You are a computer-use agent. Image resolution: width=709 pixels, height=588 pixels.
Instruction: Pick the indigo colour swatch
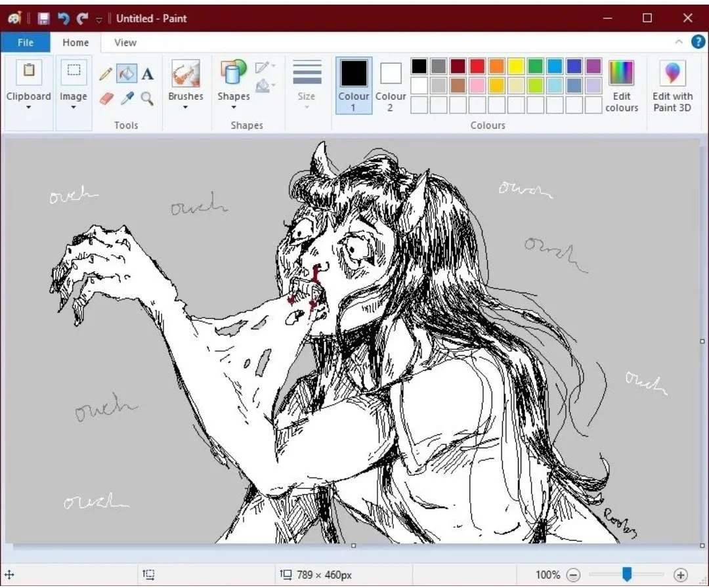pyautogui.click(x=574, y=66)
